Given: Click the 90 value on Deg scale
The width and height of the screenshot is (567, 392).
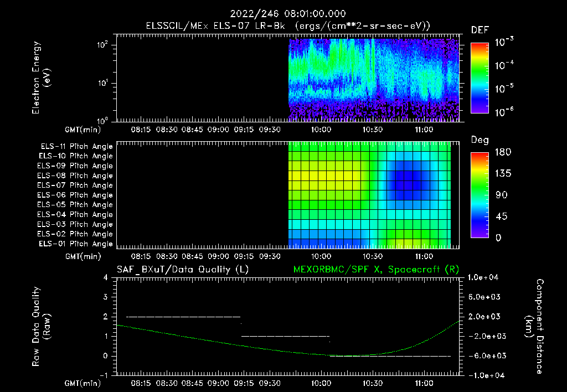Looking at the screenshot, I should click(x=502, y=195).
